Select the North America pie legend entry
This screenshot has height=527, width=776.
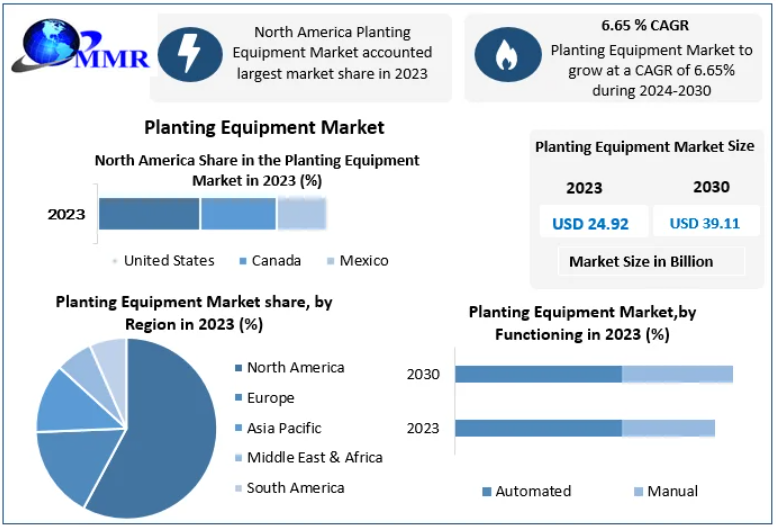click(x=295, y=368)
